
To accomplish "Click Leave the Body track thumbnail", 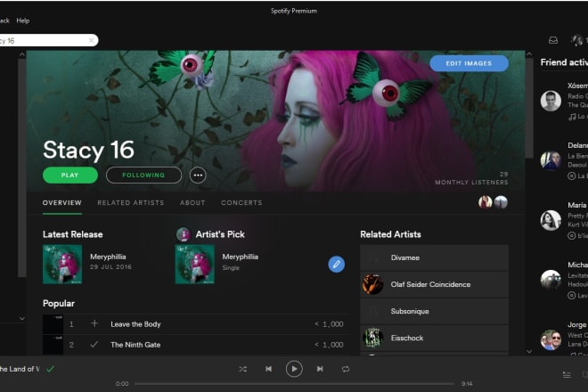I will pyautogui.click(x=53, y=324).
